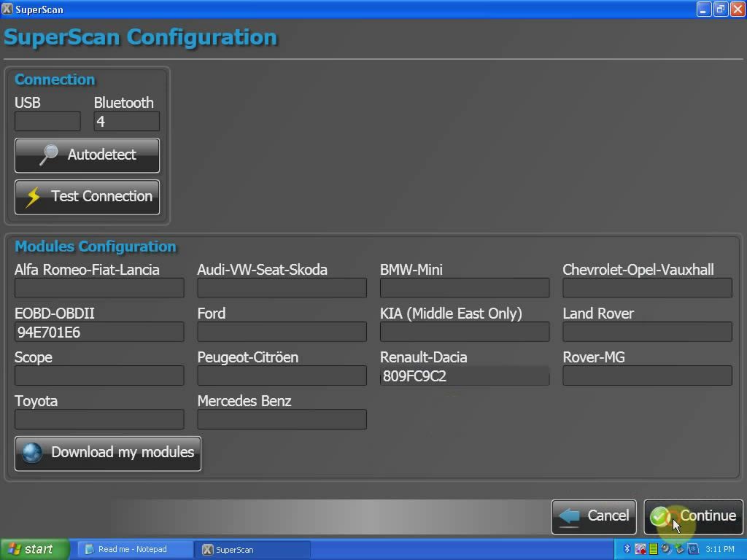Click the SuperScan icon in the title bar

[9, 9]
